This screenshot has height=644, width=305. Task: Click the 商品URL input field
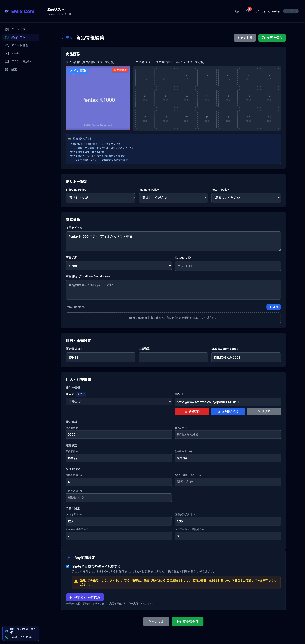pos(228,402)
